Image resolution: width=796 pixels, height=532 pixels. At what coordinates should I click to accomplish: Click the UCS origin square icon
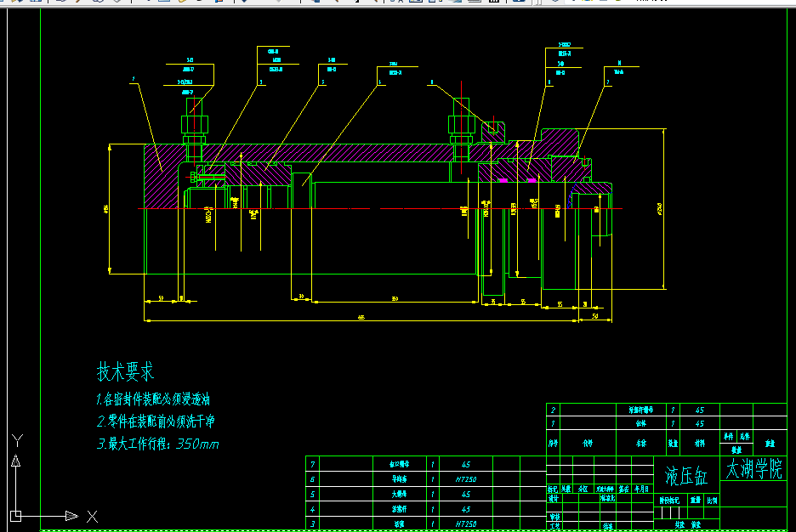pos(16,517)
